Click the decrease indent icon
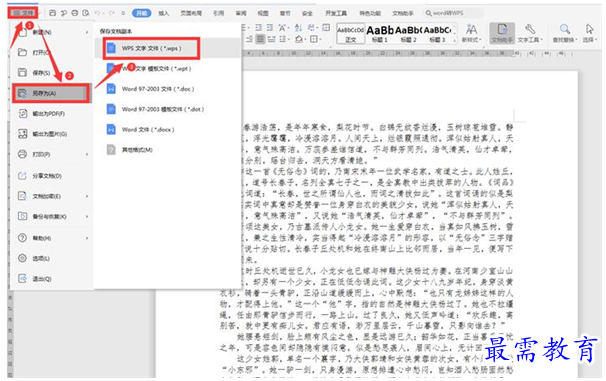Image resolution: width=606 pixels, height=381 pixels. 259,28
